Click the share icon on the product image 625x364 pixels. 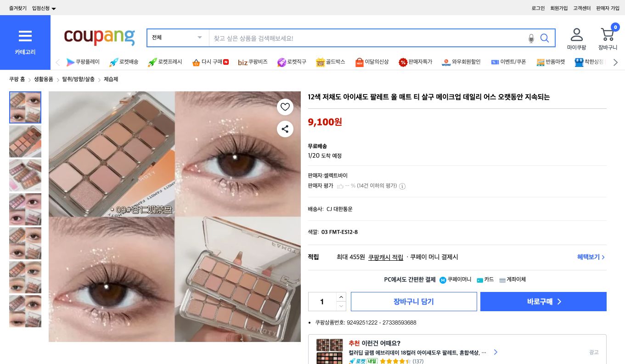tap(285, 129)
